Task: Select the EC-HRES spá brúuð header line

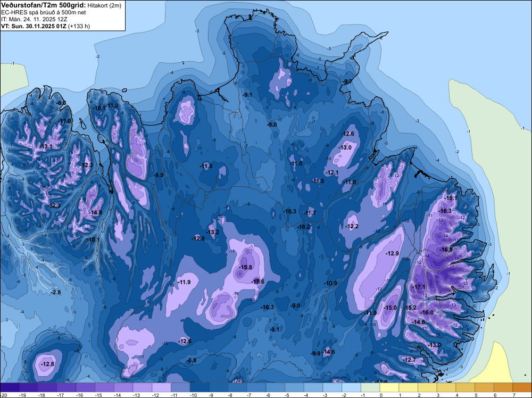Action: coord(44,12)
